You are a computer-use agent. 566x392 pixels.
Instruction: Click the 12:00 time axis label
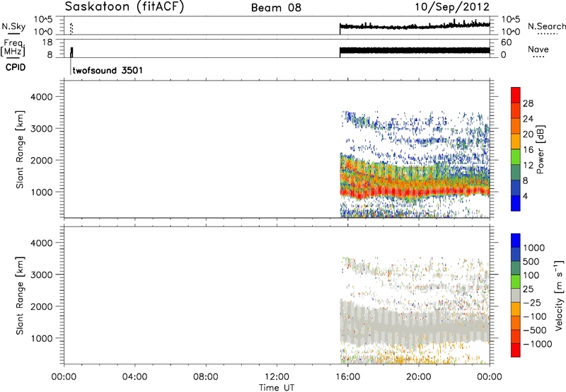click(x=277, y=377)
